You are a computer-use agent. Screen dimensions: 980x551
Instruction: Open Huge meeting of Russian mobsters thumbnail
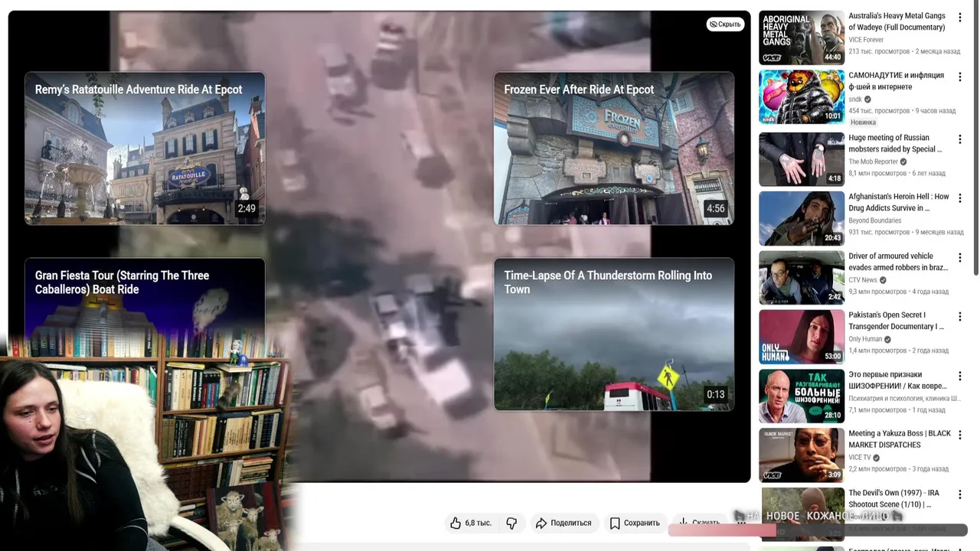click(802, 159)
